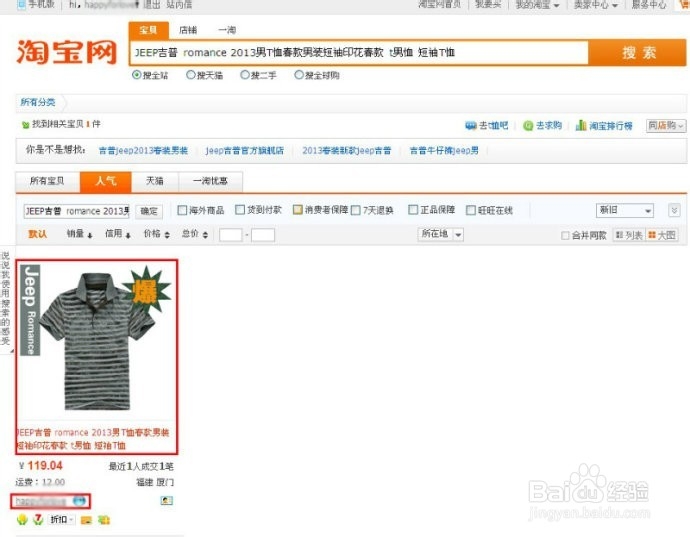Open the Jeep striped polo shirt thumbnail

97,341
